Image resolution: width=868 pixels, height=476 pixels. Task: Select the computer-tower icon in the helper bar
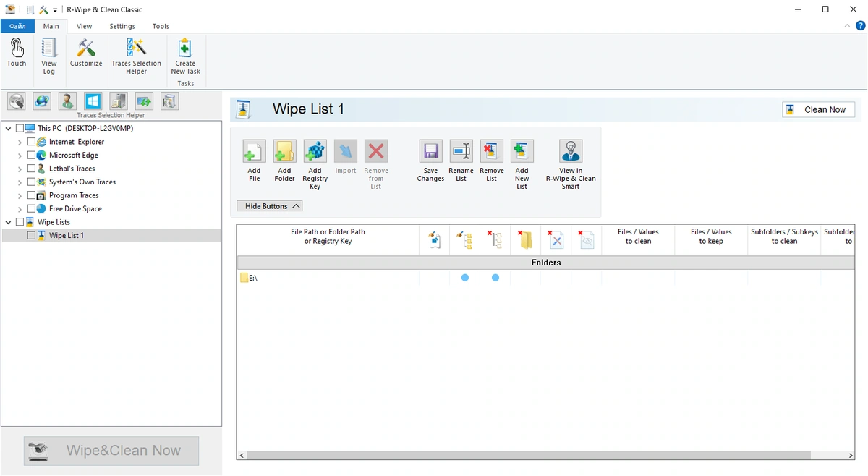(119, 101)
